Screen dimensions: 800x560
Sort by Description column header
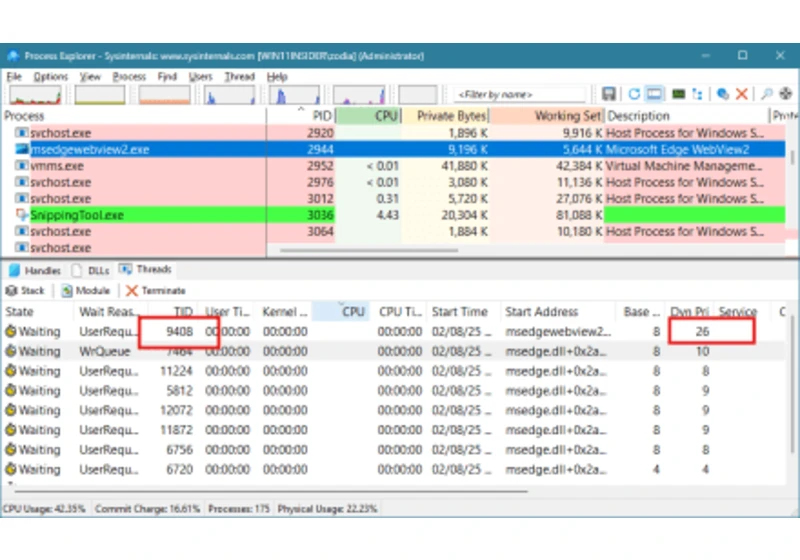click(x=687, y=116)
